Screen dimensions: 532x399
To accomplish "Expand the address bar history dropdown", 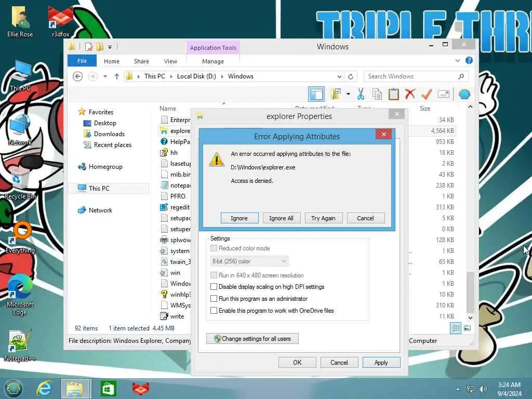I will pyautogui.click(x=339, y=76).
